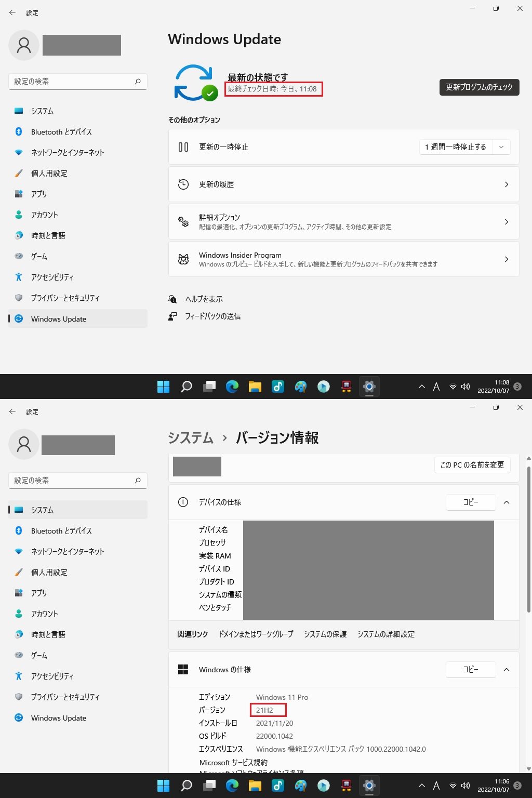Click the info icon beside デバイスの仕様
This screenshot has height=798, width=532.
coord(183,502)
